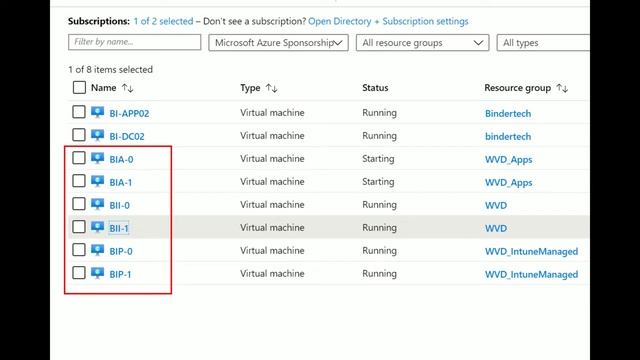Image resolution: width=640 pixels, height=360 pixels.
Task: Click the BIA-0 virtual machine icon
Action: (98, 158)
